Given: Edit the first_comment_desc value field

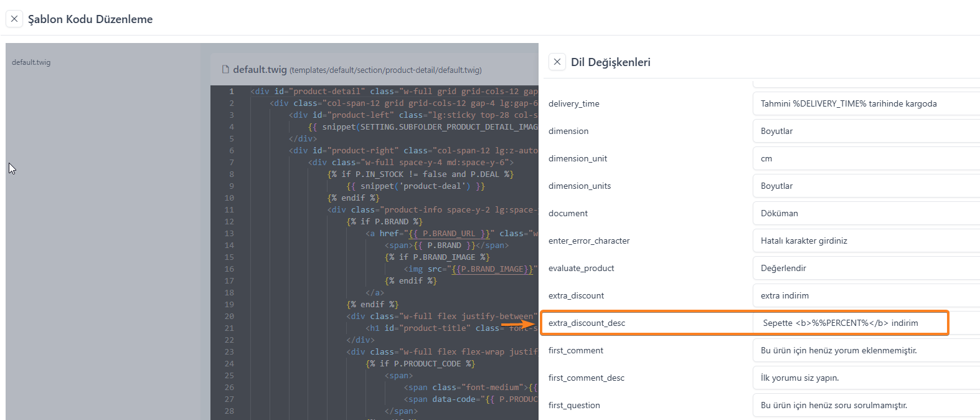Looking at the screenshot, I should 865,378.
